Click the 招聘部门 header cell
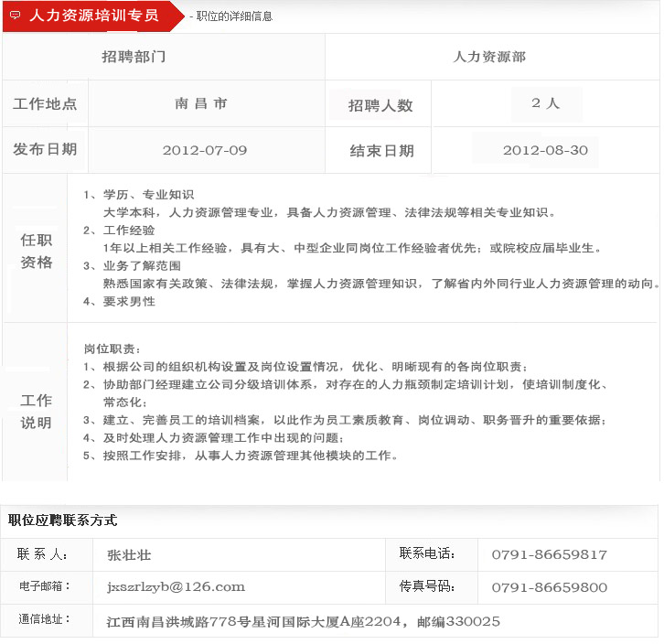664x644 pixels. point(134,57)
